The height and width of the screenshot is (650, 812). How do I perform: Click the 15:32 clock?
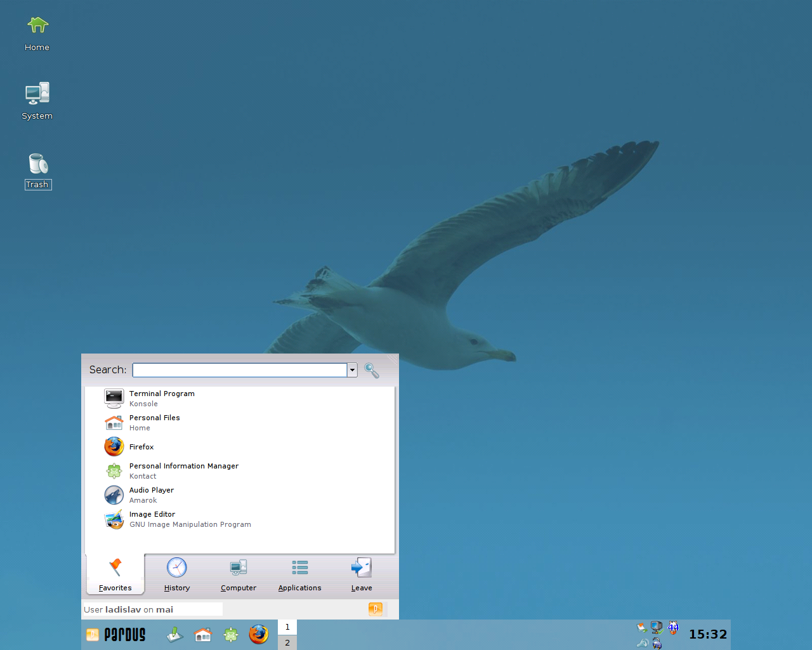[708, 634]
